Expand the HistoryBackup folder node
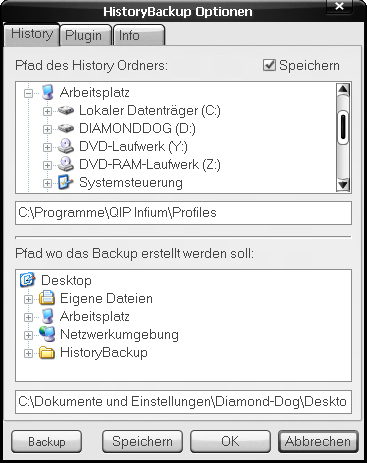The image size is (367, 463). pyautogui.click(x=28, y=353)
